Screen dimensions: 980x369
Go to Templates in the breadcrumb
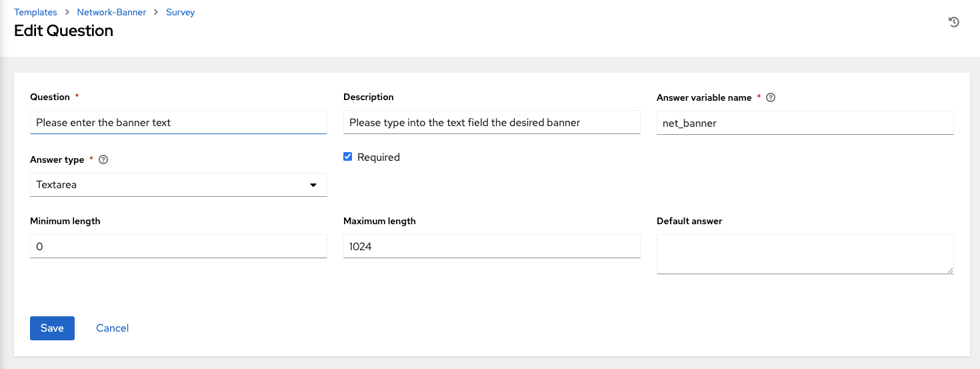tap(35, 12)
